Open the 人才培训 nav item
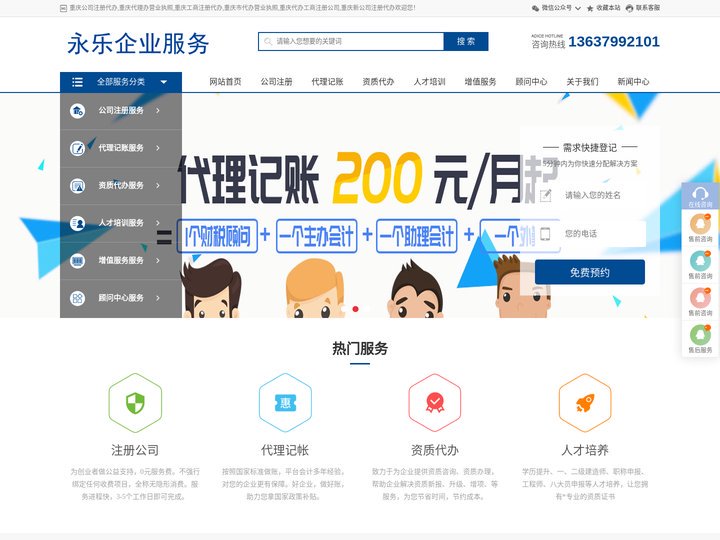The height and width of the screenshot is (540, 720). [x=429, y=82]
